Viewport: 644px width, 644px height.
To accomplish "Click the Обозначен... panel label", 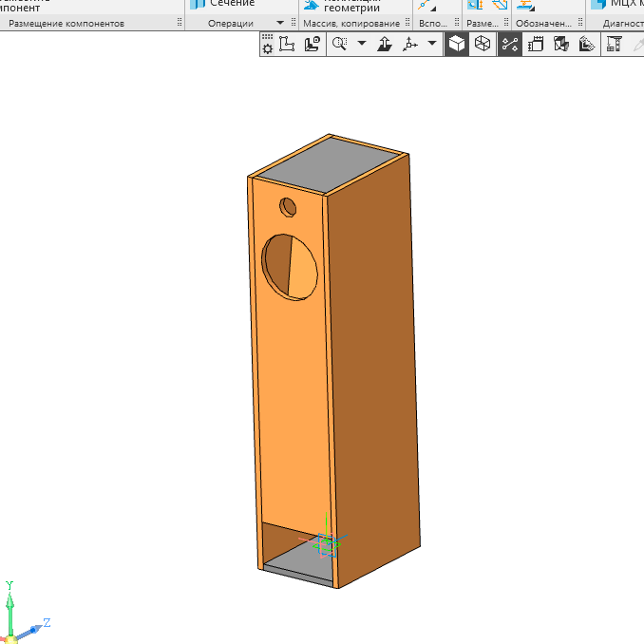I will click(x=543, y=24).
